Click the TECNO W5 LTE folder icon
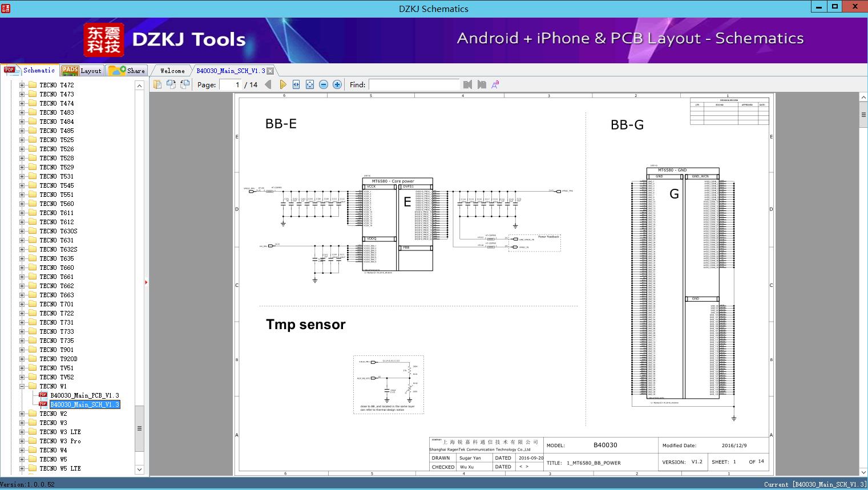The image size is (868, 490). click(33, 468)
